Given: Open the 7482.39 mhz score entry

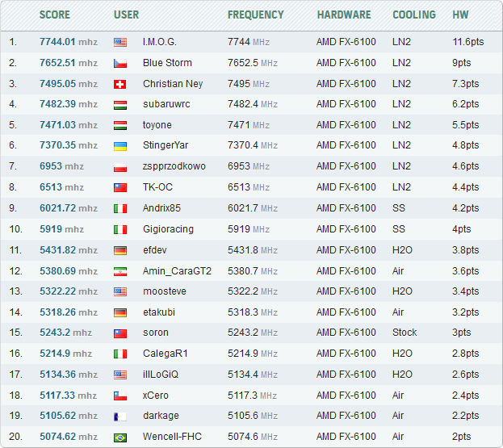Looking at the screenshot, I should click(69, 104).
